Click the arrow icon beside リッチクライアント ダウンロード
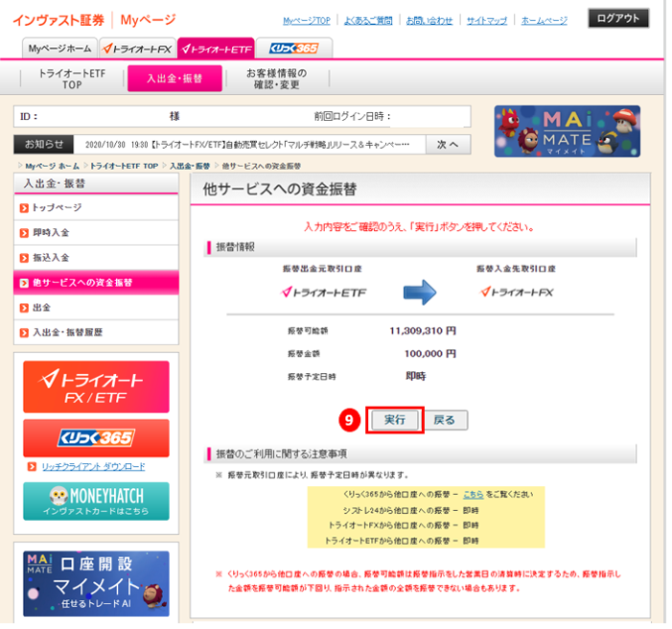Image resolution: width=672 pixels, height=629 pixels. coord(32,467)
